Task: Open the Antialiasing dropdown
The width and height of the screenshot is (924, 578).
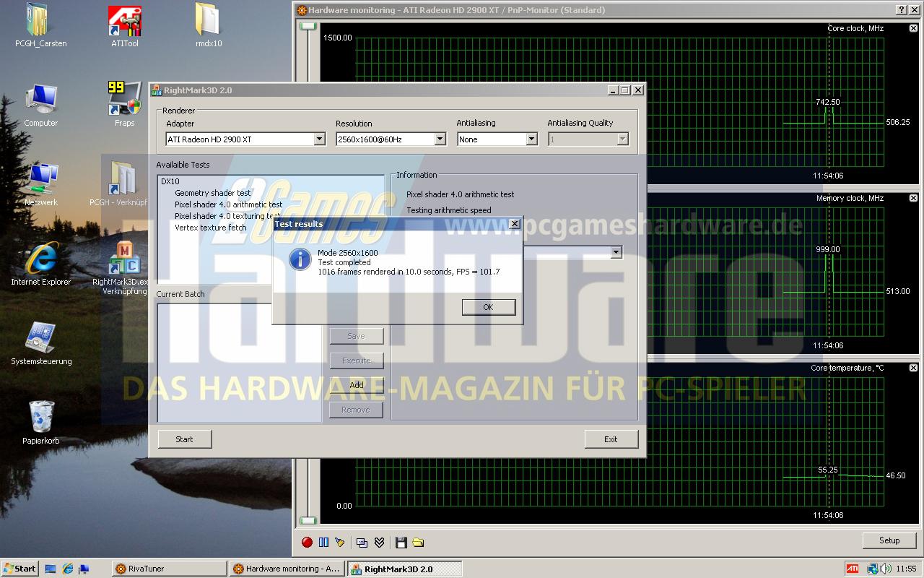Action: pos(531,139)
